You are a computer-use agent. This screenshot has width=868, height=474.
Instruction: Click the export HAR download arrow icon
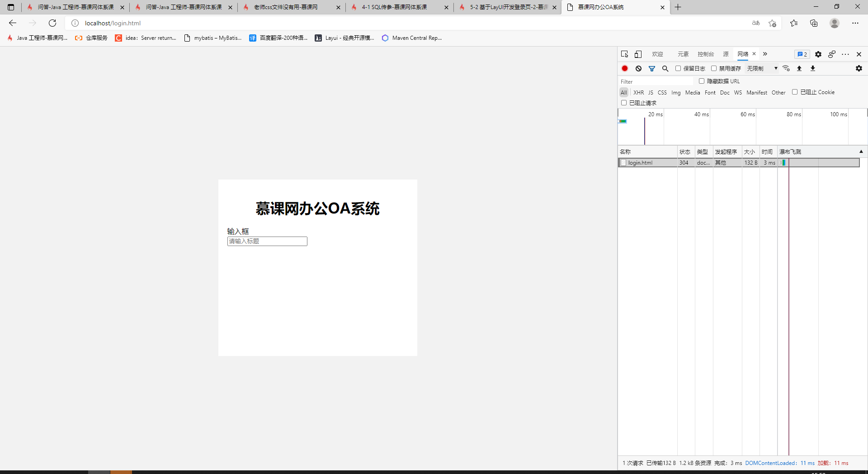pyautogui.click(x=813, y=68)
